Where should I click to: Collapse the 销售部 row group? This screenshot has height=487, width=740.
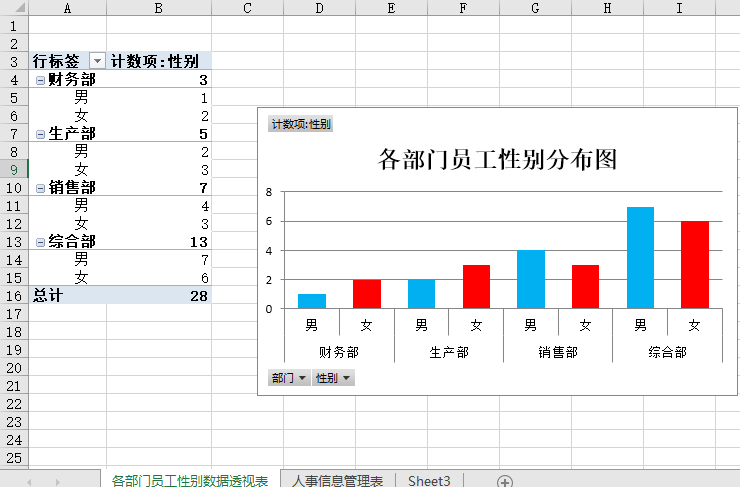(40, 188)
